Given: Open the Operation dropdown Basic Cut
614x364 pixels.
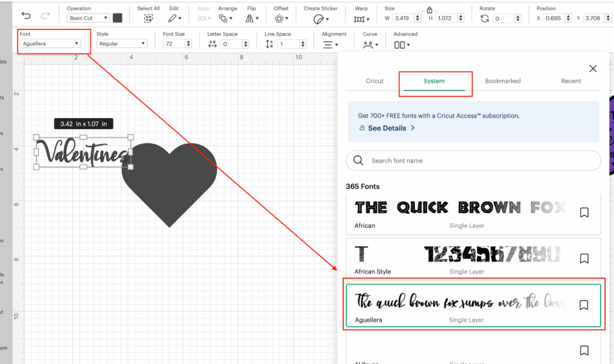Looking at the screenshot, I should [x=88, y=19].
